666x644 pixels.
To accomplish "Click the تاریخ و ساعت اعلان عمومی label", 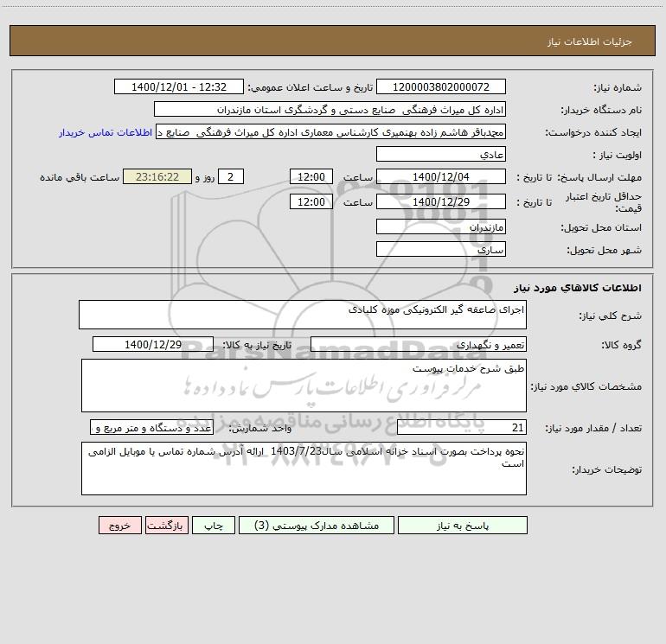I will pos(310,88).
